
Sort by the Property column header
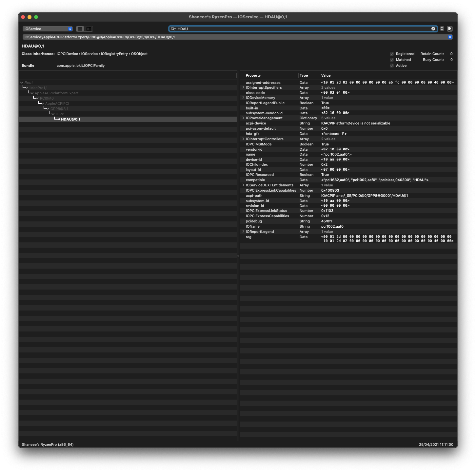pyautogui.click(x=253, y=75)
